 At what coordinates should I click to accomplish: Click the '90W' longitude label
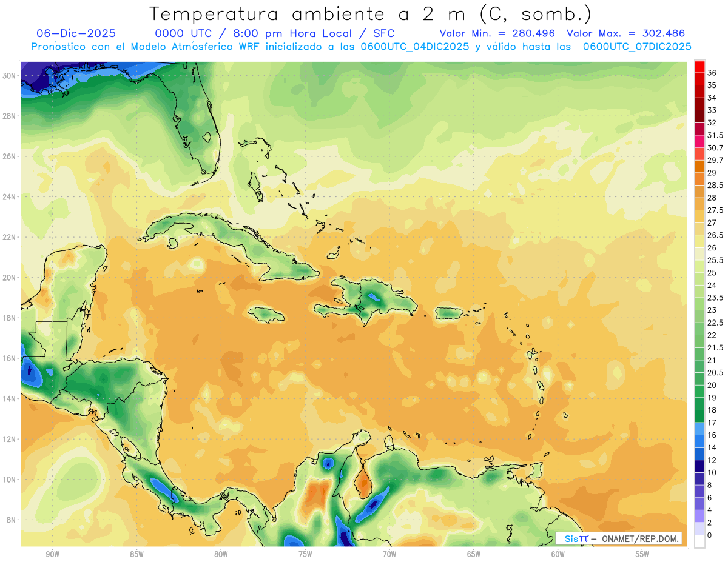[52, 554]
